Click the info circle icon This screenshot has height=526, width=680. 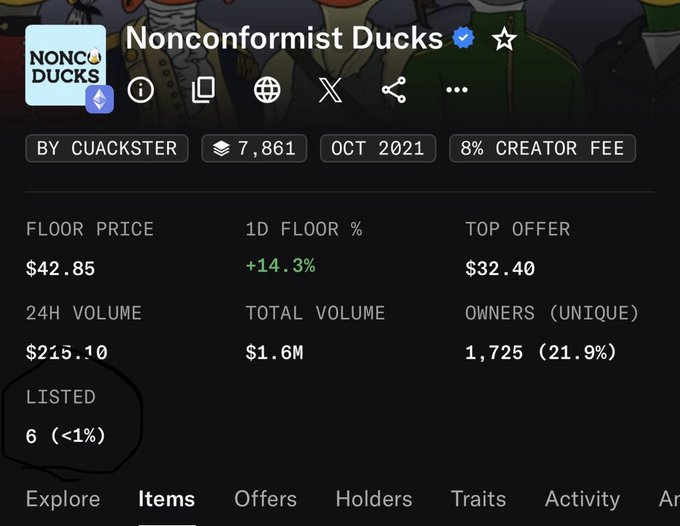click(x=141, y=90)
